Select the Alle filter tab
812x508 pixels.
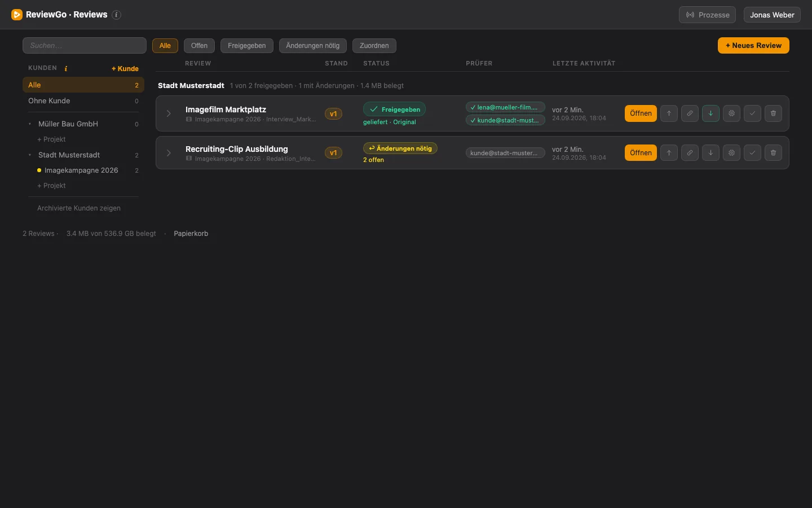click(x=165, y=46)
